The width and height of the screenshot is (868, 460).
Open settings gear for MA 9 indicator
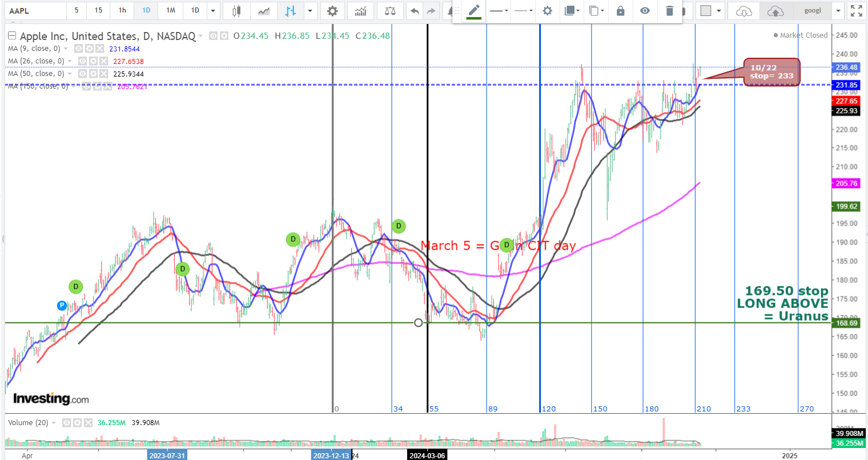tap(89, 49)
